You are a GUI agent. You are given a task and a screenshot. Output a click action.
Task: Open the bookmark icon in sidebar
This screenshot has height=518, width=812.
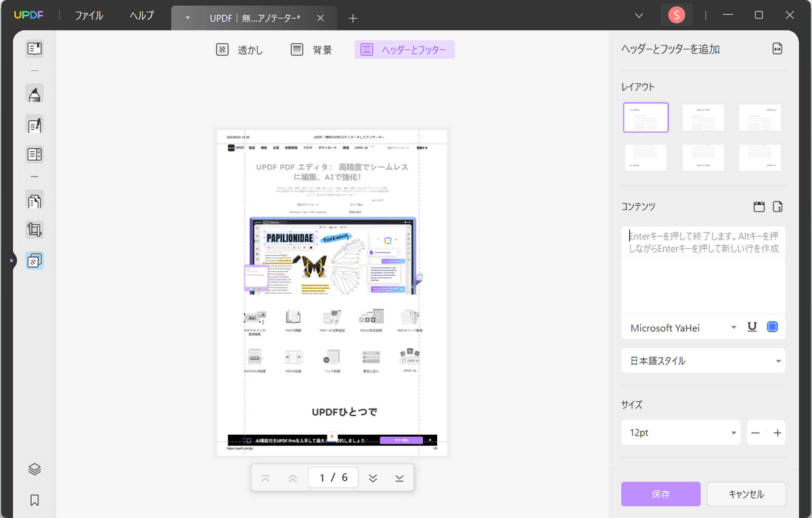click(x=35, y=500)
